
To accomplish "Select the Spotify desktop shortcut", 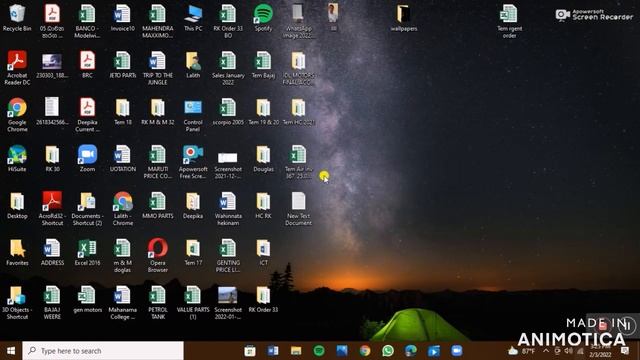I will [263, 18].
